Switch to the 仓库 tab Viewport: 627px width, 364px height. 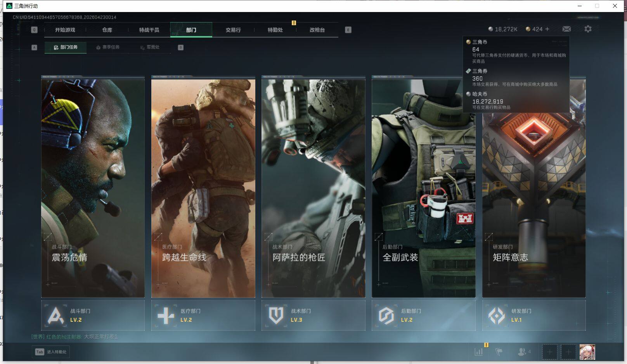[x=107, y=30]
